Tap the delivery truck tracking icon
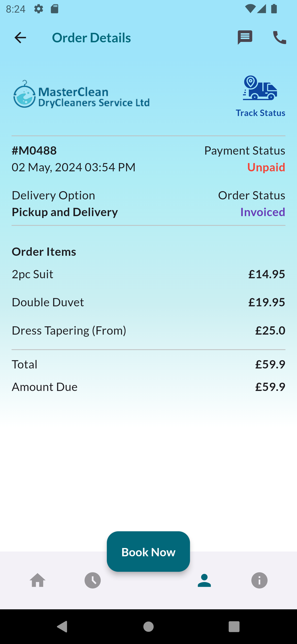 [260, 88]
